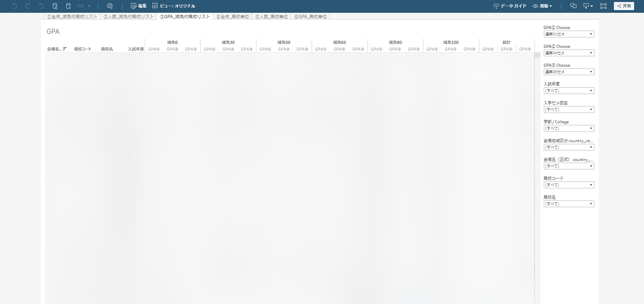Enter full screen mode
This screenshot has height=304, width=644.
click(x=603, y=6)
